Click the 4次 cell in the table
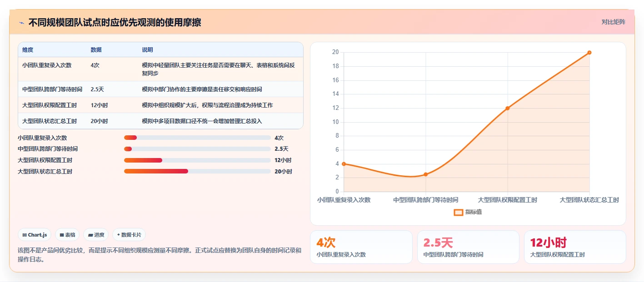The image size is (644, 282). 95,65
